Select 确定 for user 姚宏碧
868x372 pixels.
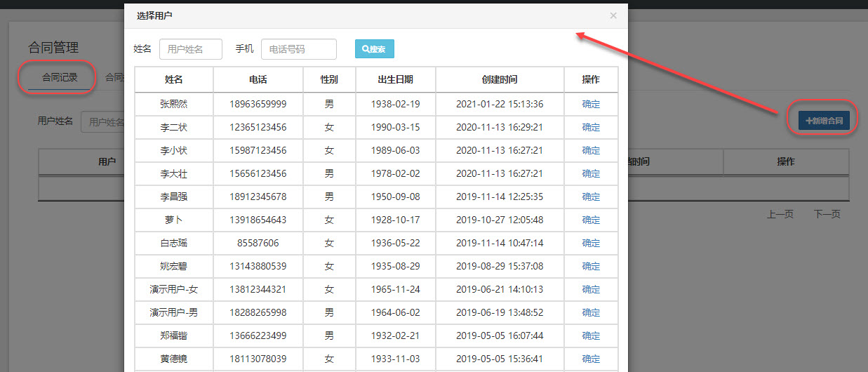591,266
